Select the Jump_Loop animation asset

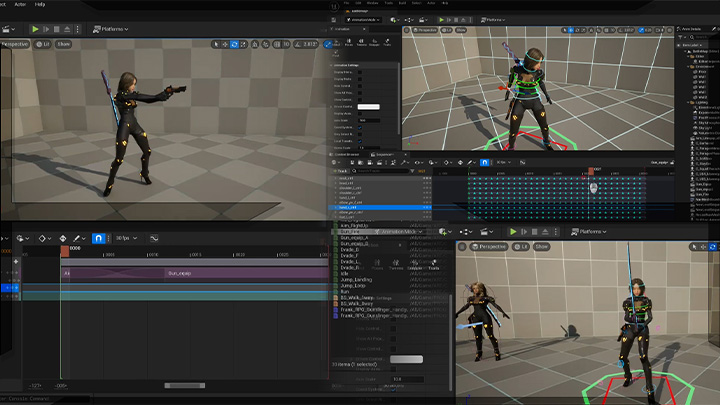tap(353, 286)
